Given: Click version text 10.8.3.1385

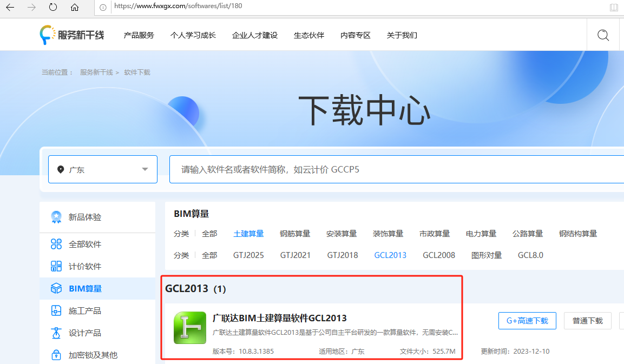Looking at the screenshot, I should [257, 351].
